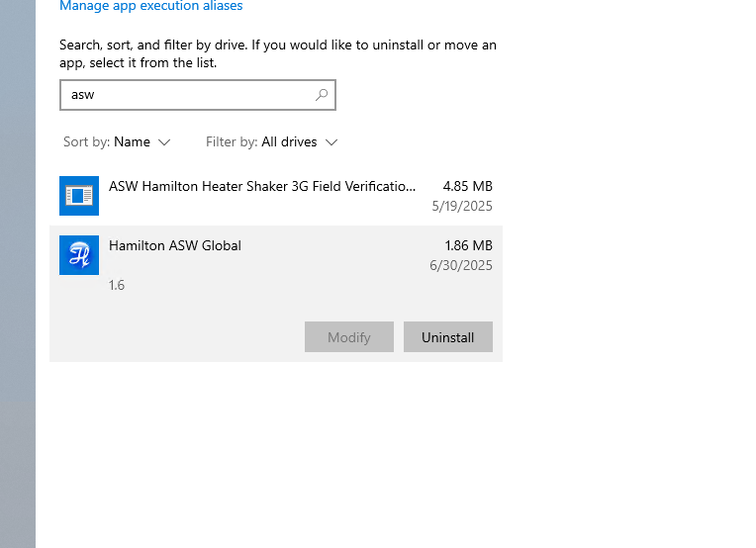Select the Hamilton ASW Global app name
The height and width of the screenshot is (548, 756).
click(x=175, y=245)
